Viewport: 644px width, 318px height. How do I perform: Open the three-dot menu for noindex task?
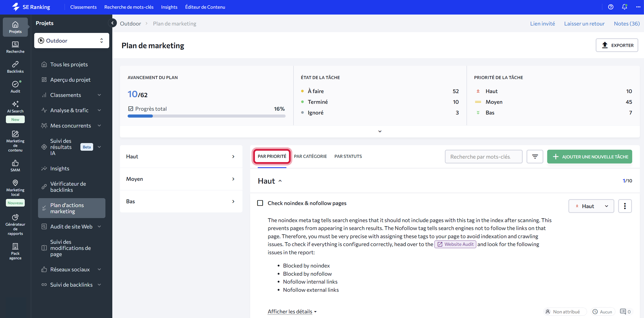pos(625,206)
